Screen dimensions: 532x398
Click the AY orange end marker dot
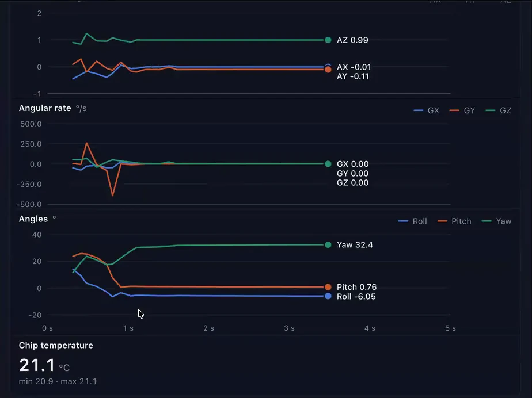(x=328, y=70)
